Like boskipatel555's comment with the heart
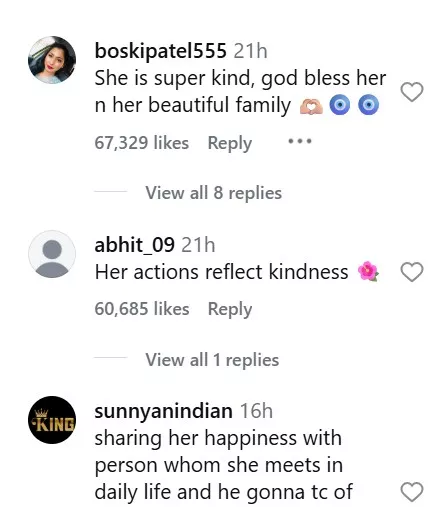The height and width of the screenshot is (507, 442). point(412,91)
